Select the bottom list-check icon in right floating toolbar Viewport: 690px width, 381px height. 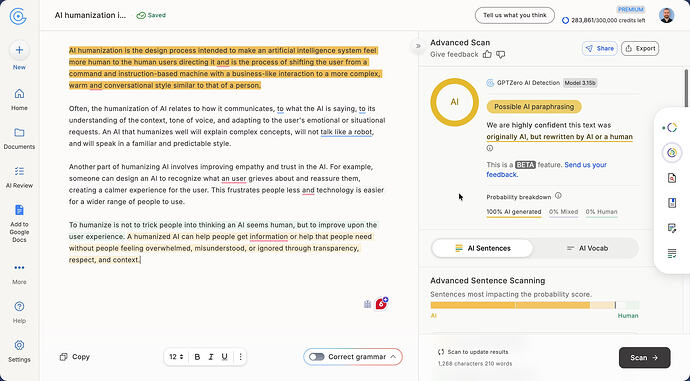(672, 253)
